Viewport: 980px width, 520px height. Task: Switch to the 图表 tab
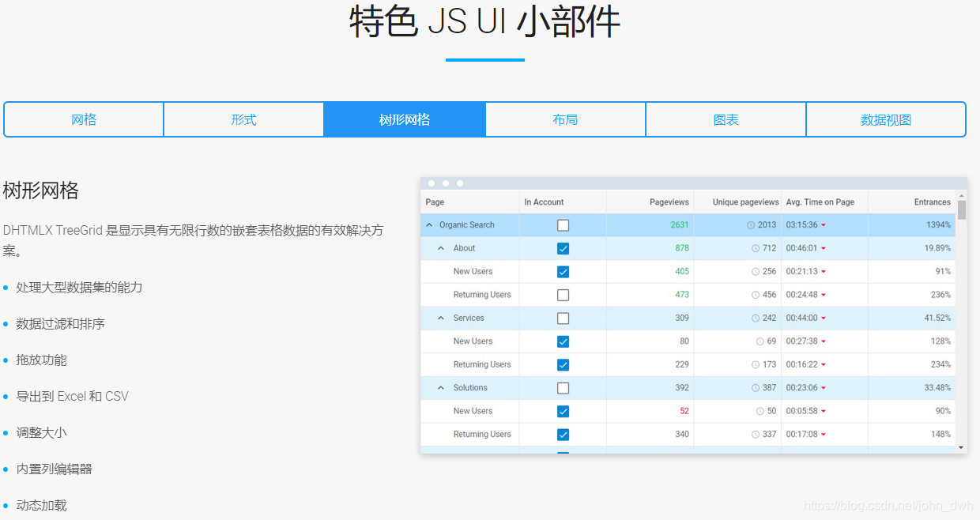(x=726, y=119)
